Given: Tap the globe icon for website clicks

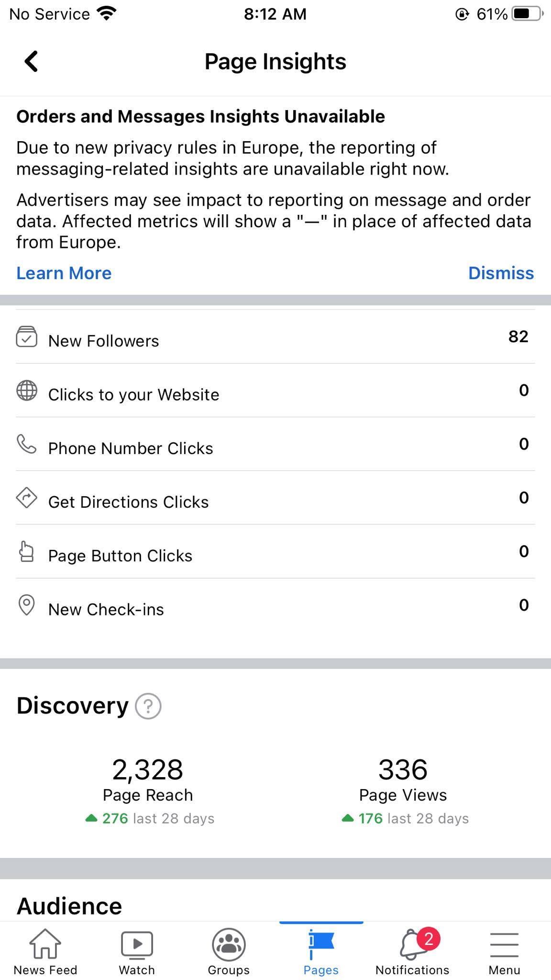Looking at the screenshot, I should pos(27,390).
